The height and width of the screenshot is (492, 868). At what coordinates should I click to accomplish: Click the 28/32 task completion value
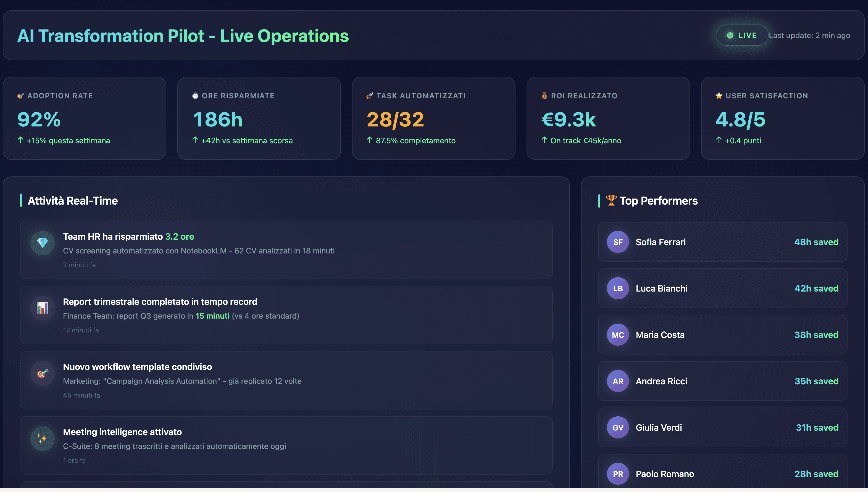pyautogui.click(x=395, y=120)
